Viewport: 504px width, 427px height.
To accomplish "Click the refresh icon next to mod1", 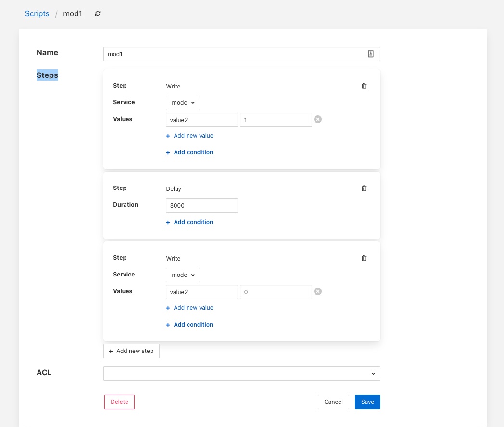I will [98, 14].
